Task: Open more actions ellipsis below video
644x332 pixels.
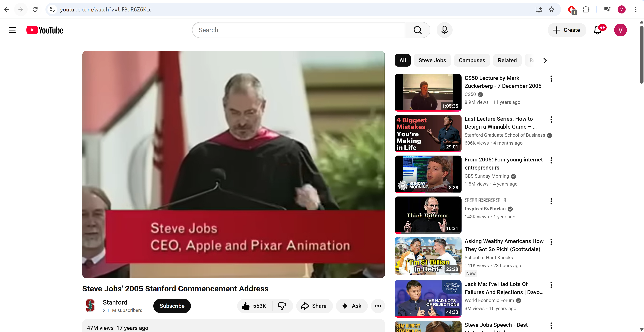Action: 378,306
